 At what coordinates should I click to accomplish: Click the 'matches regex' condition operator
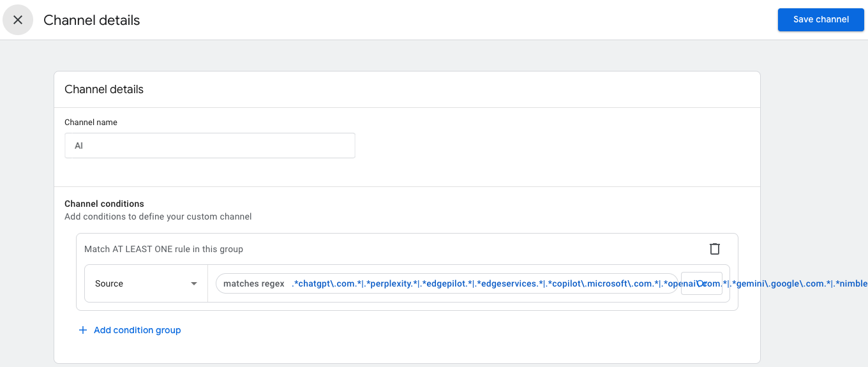coord(253,283)
